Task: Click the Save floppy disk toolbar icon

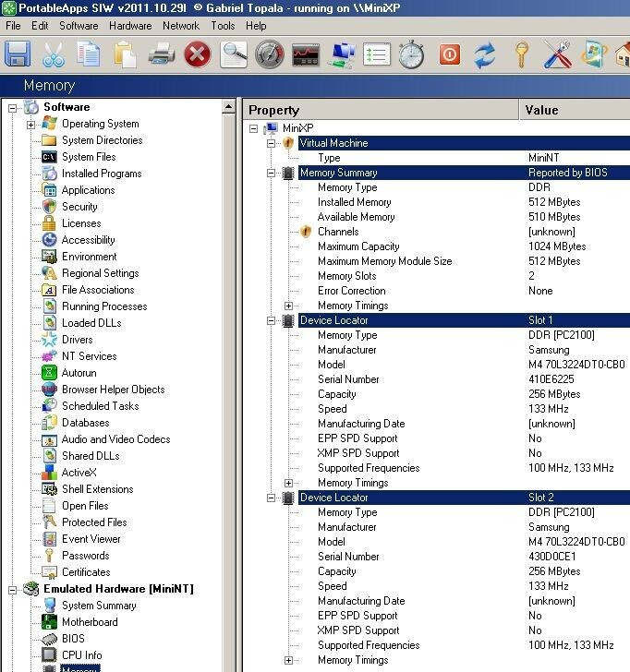Action: tap(18, 54)
